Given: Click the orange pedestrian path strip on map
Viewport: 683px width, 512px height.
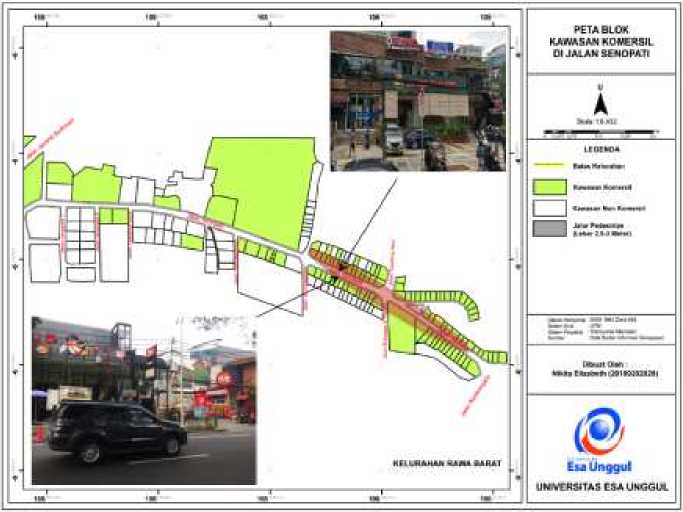Looking at the screenshot, I should (x=400, y=298).
